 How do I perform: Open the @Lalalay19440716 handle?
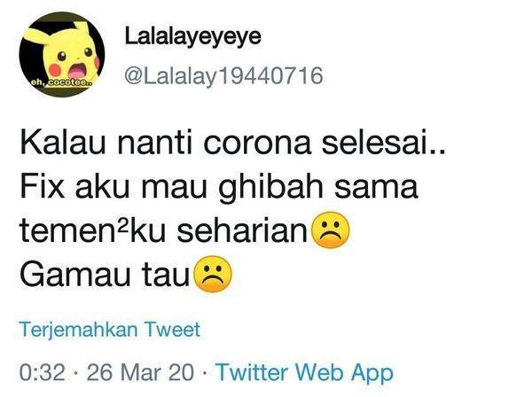[223, 76]
